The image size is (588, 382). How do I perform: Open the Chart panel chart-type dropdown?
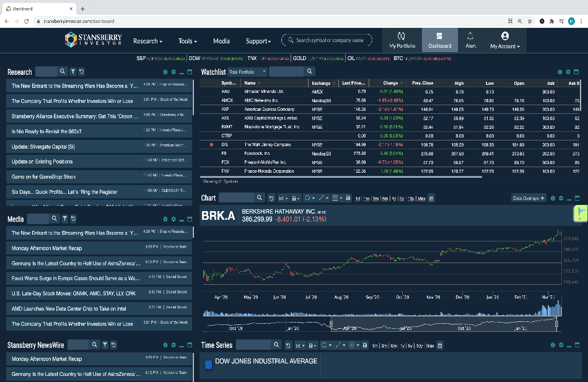(283, 198)
